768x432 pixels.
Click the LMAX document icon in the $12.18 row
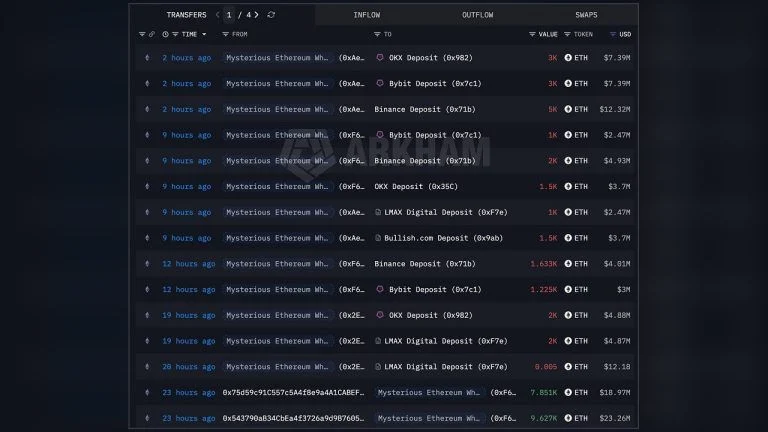[378, 366]
